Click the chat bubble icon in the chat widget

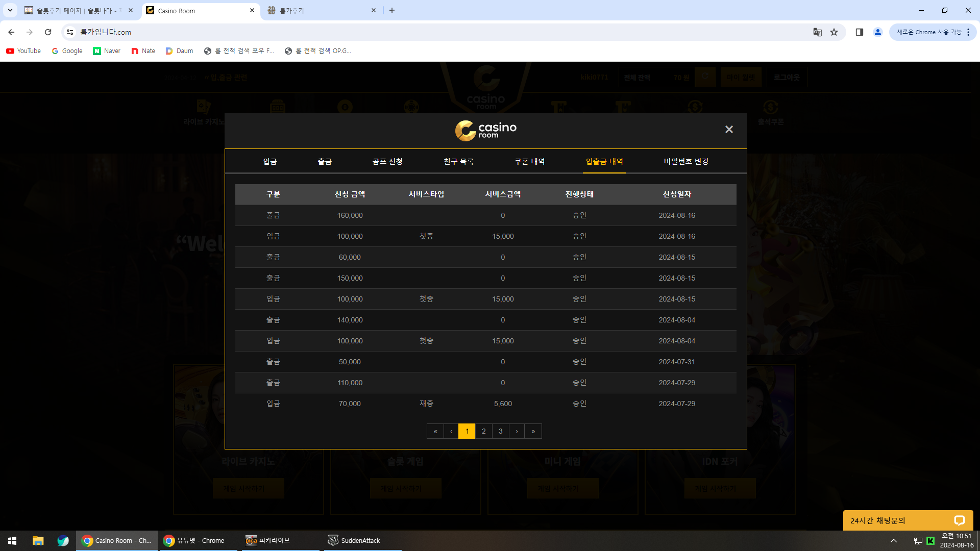coord(959,520)
